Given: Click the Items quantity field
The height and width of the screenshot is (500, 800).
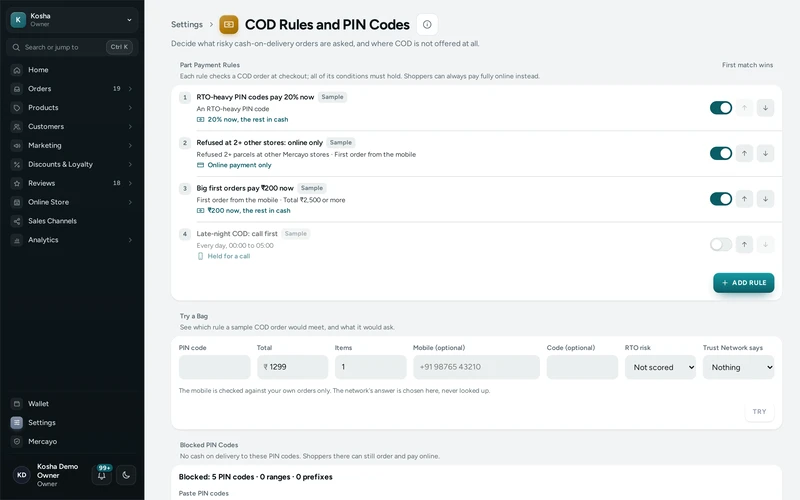Looking at the screenshot, I should click(x=370, y=367).
